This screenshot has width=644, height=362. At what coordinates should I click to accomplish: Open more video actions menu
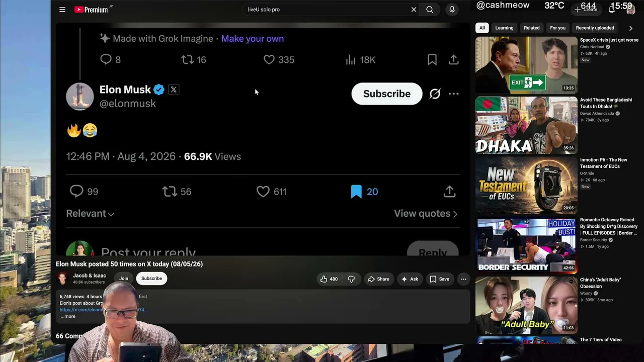click(463, 279)
